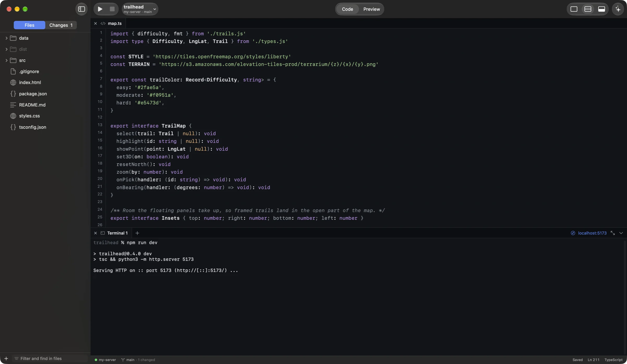Click the dist folder icon
The image size is (627, 364).
click(13, 49)
